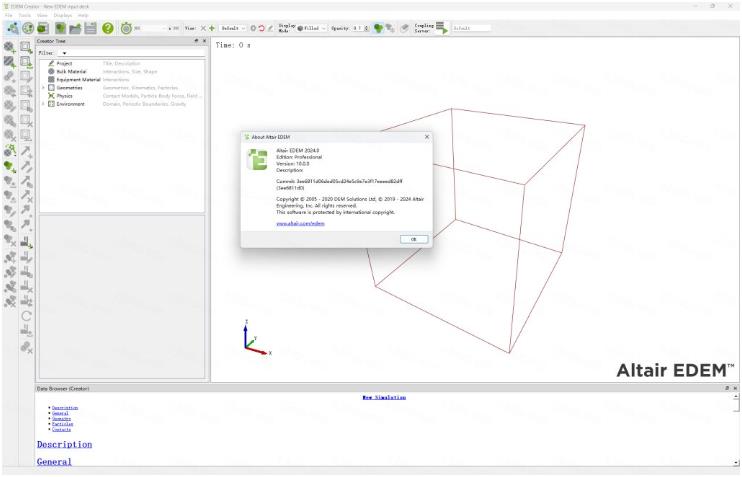Pin the Creator Tree panel

point(196,41)
